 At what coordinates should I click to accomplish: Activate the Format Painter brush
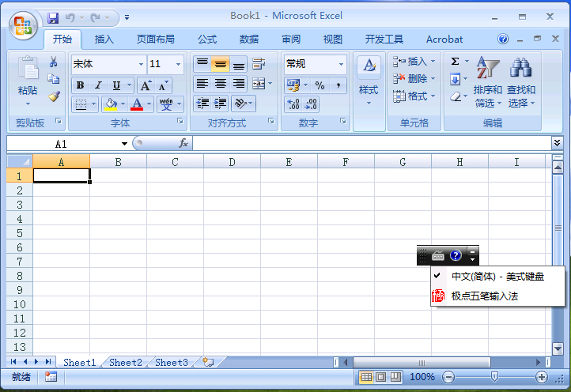point(54,96)
